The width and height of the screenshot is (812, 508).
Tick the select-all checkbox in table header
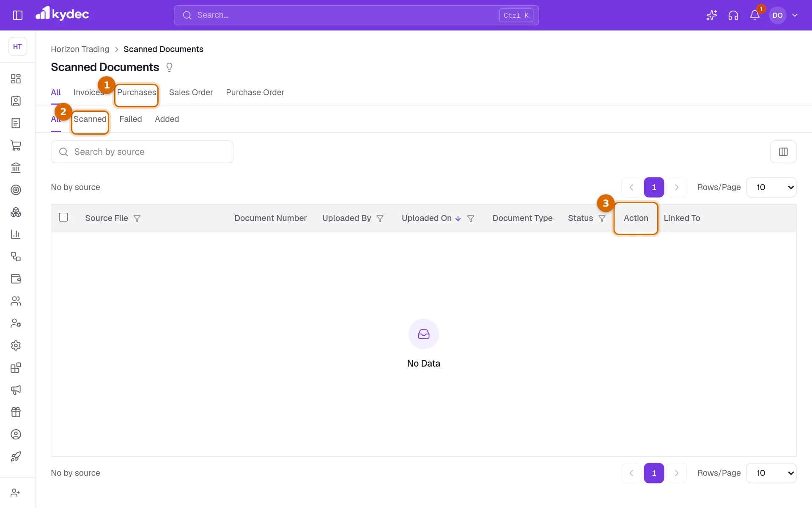(x=63, y=218)
